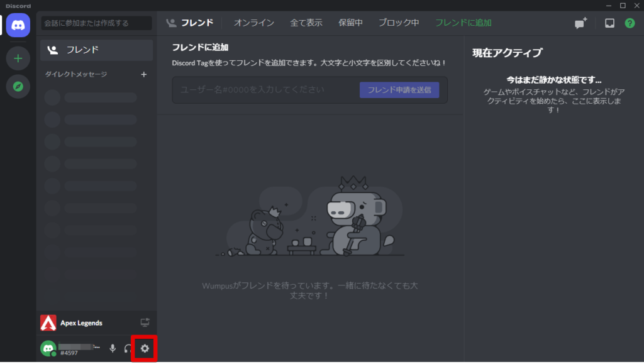644x364 pixels.
Task: Select フレンド in the sidebar
Action: 96,50
